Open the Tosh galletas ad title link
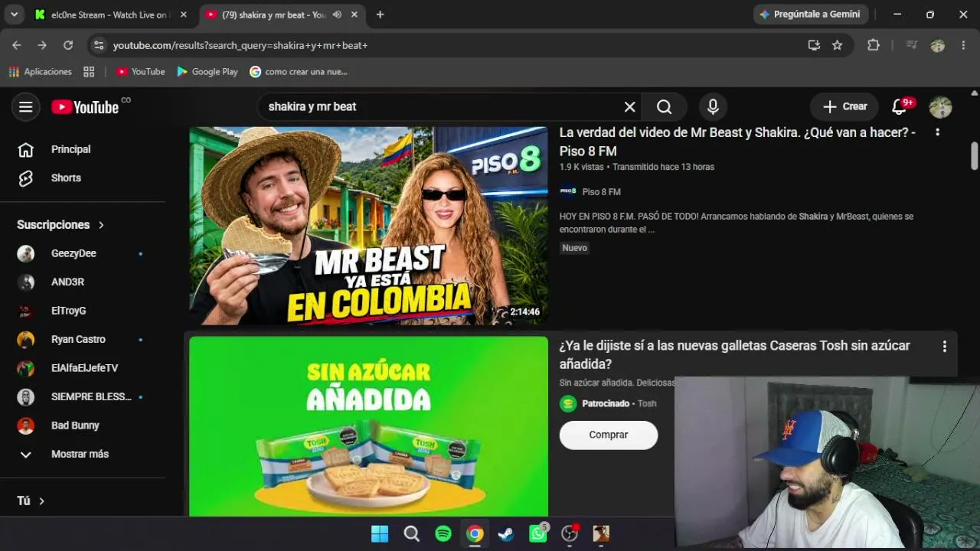 click(735, 355)
